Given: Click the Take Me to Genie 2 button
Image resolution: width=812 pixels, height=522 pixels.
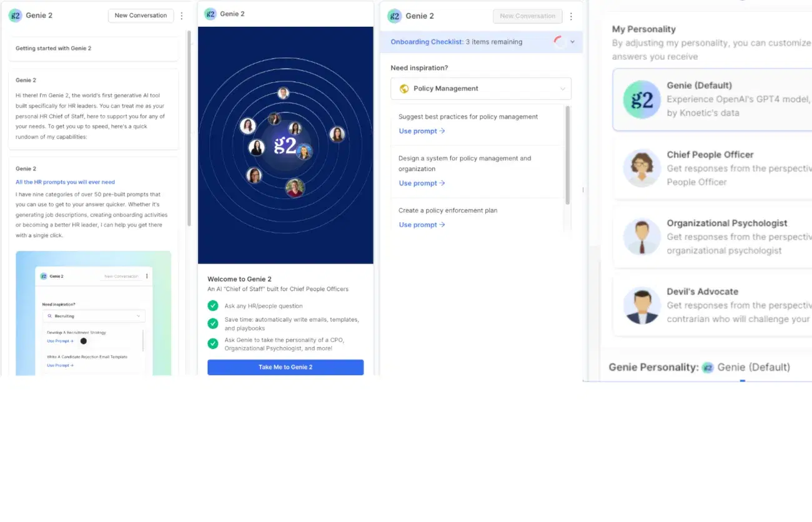Looking at the screenshot, I should coord(285,367).
